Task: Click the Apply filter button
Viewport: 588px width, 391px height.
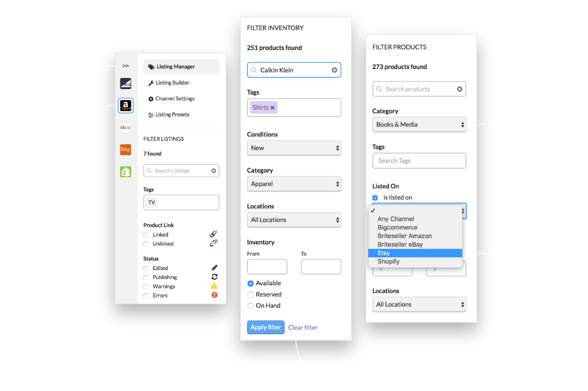Action: (266, 328)
